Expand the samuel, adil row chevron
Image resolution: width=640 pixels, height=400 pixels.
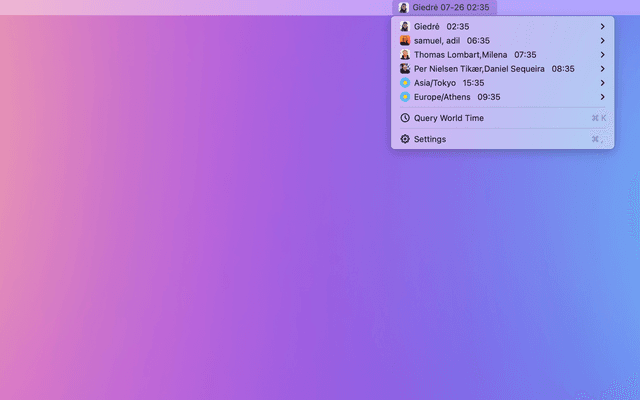pyautogui.click(x=602, y=41)
